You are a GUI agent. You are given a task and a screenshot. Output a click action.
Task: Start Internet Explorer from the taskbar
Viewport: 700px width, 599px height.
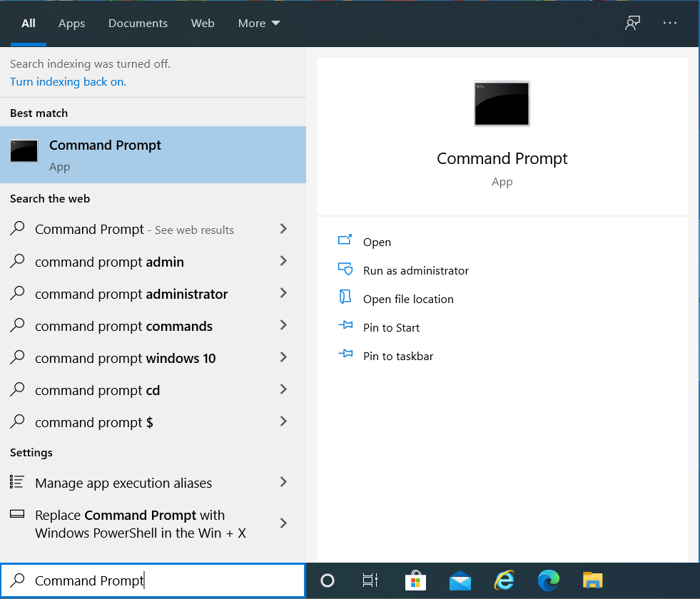504,580
